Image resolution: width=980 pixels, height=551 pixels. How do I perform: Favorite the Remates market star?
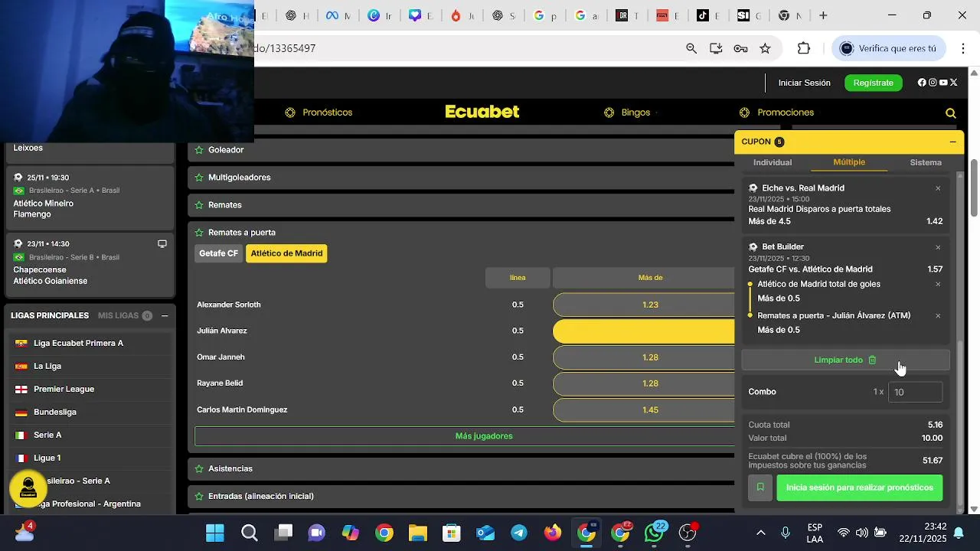199,205
